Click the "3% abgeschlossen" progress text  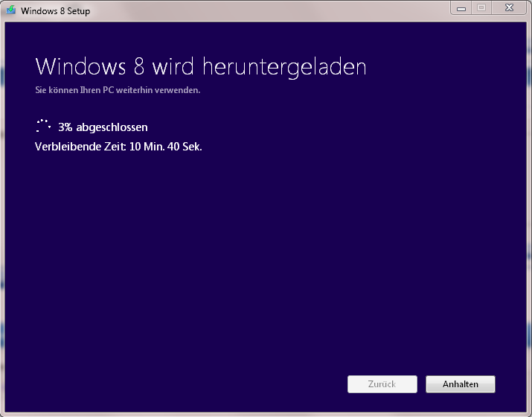103,127
